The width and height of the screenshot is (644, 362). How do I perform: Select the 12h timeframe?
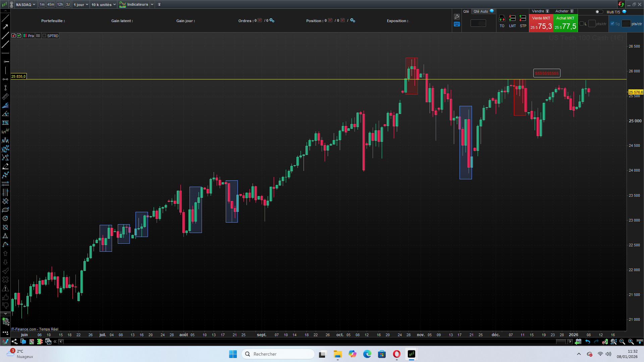point(60,5)
